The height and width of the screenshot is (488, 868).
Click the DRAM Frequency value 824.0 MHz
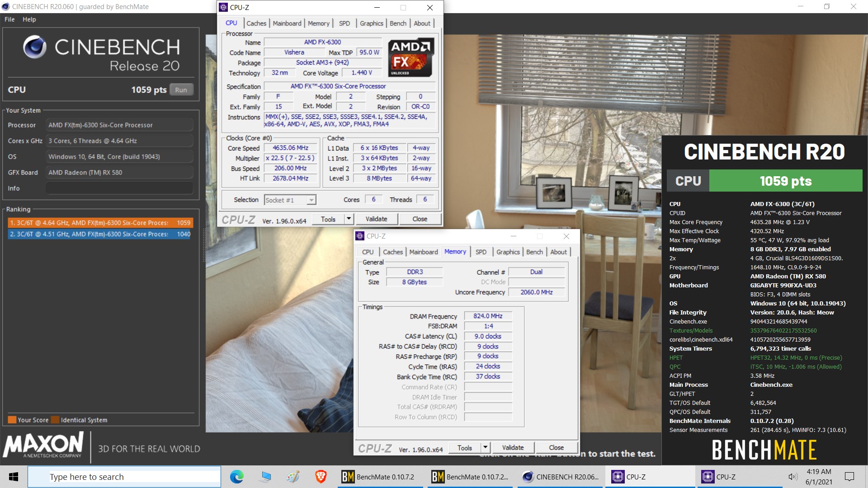point(488,316)
